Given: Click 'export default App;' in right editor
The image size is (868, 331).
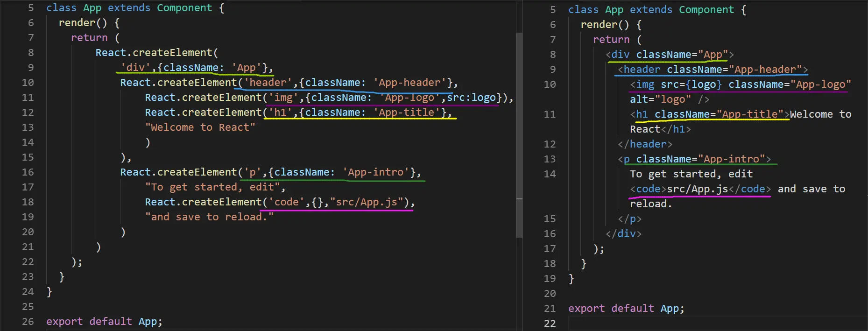Looking at the screenshot, I should 626,309.
